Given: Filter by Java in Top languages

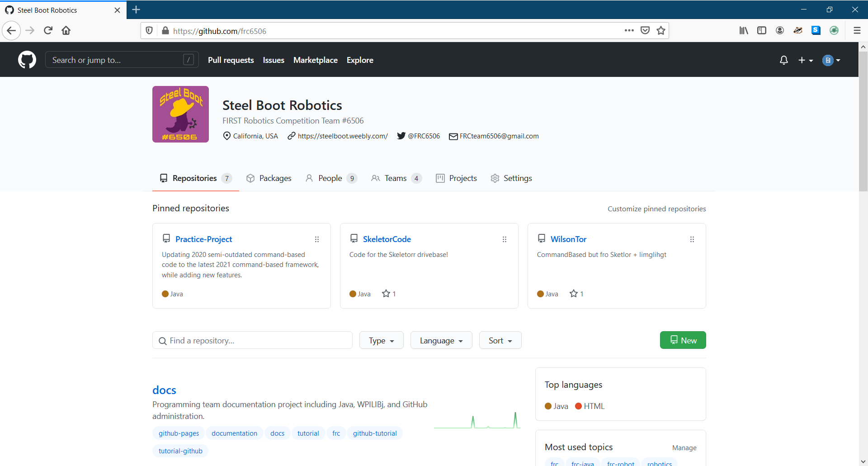Looking at the screenshot, I should [557, 406].
